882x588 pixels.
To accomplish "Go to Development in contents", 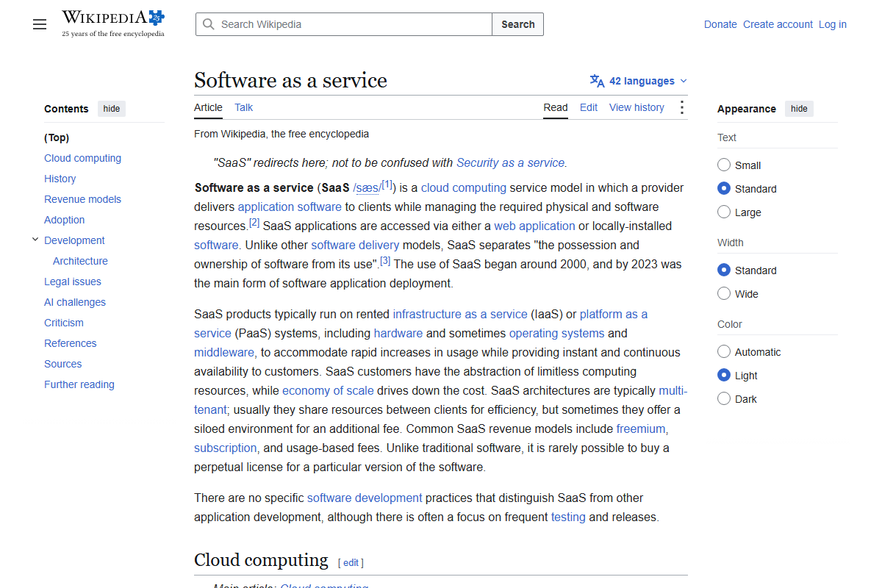I will [x=74, y=240].
